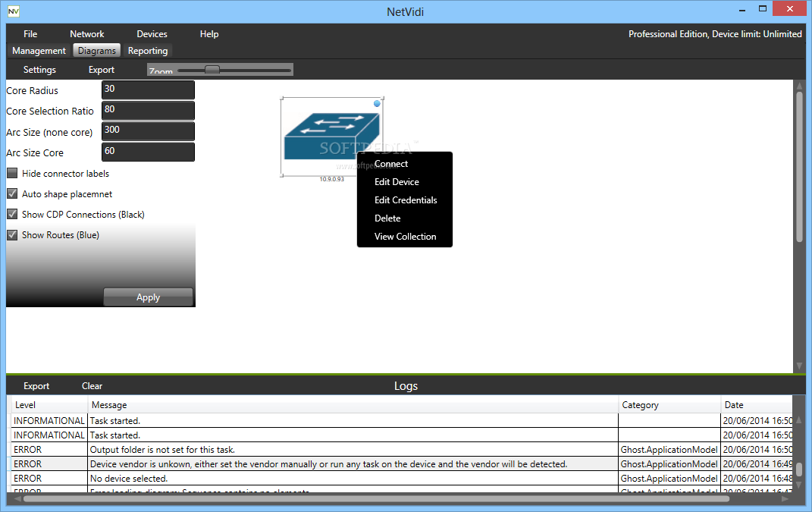Select View Collection menu entry

[x=405, y=237]
